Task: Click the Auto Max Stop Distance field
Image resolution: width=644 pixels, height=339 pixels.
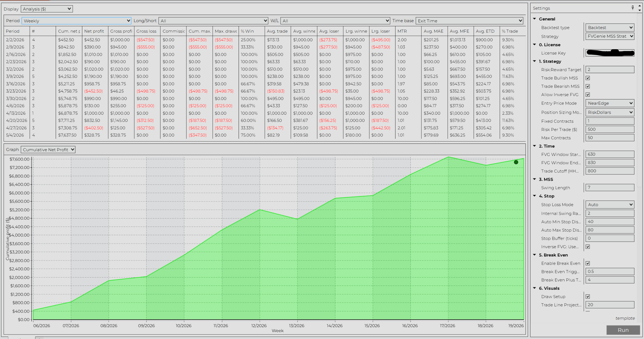Action: point(610,230)
